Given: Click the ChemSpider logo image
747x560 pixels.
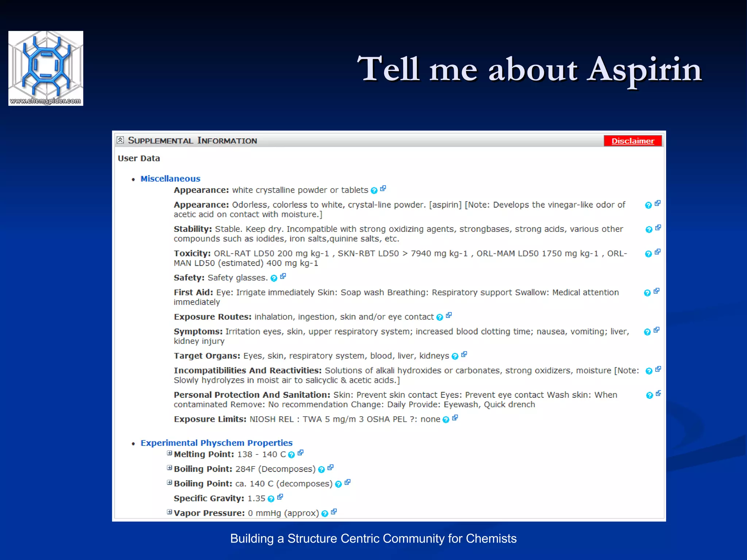Looking at the screenshot, I should pyautogui.click(x=46, y=69).
